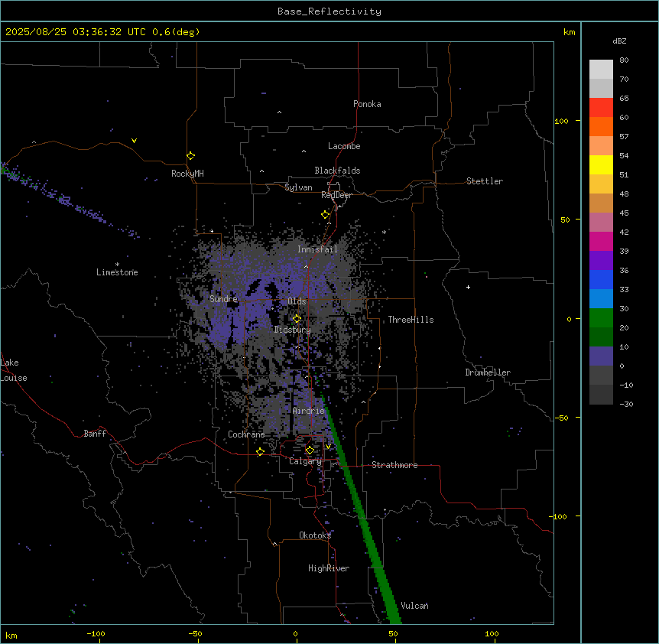Click the Lake Louise label
The height and width of the screenshot is (644, 659).
(14, 370)
